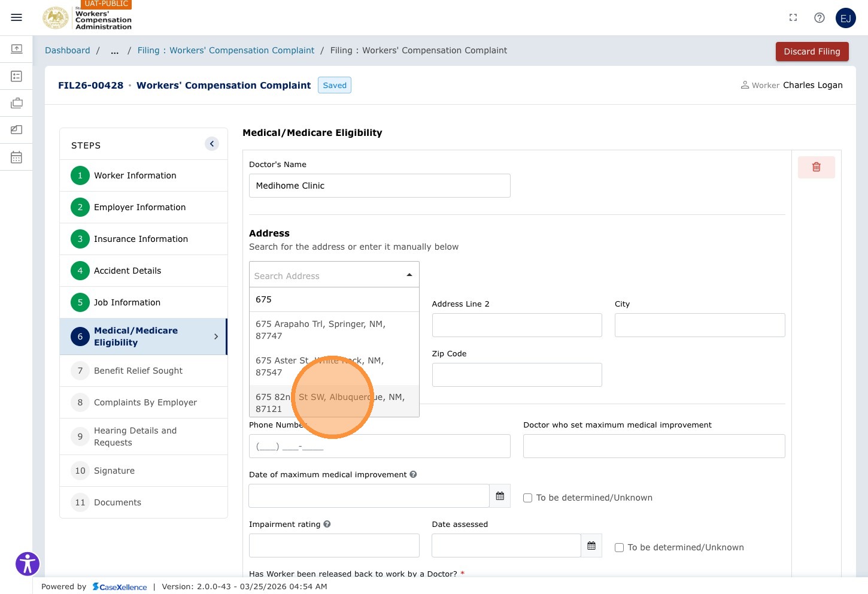Click into the City field

[700, 325]
